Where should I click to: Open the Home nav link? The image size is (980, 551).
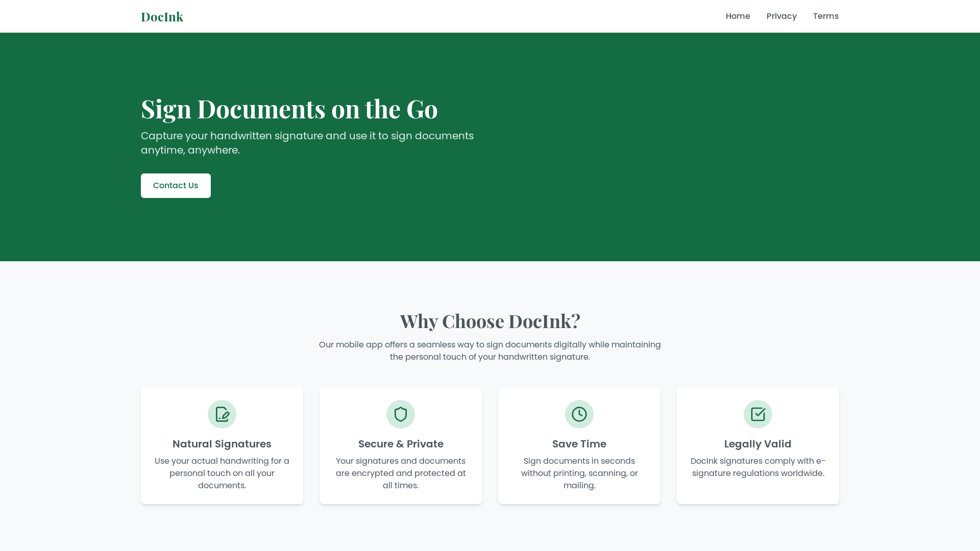coord(738,16)
